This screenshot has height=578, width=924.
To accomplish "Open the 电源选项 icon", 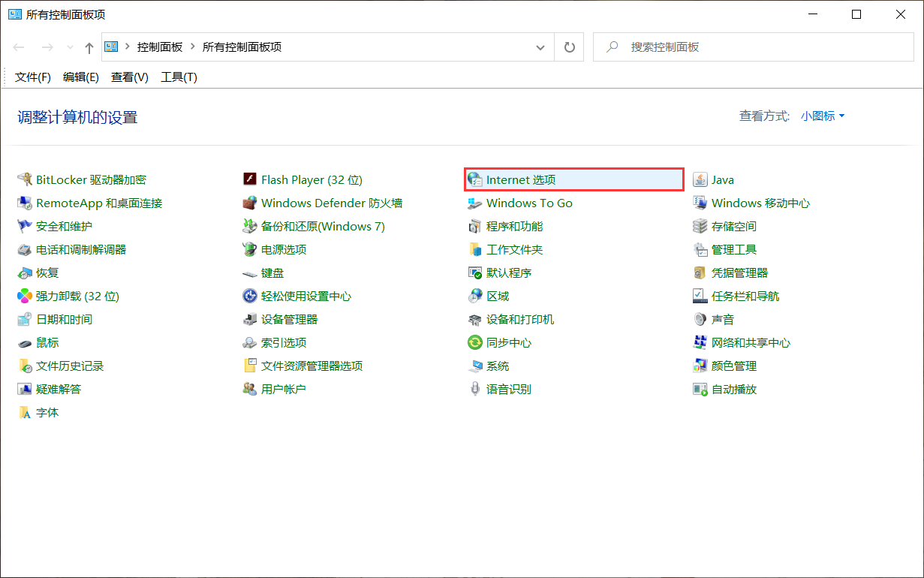I will tap(250, 249).
